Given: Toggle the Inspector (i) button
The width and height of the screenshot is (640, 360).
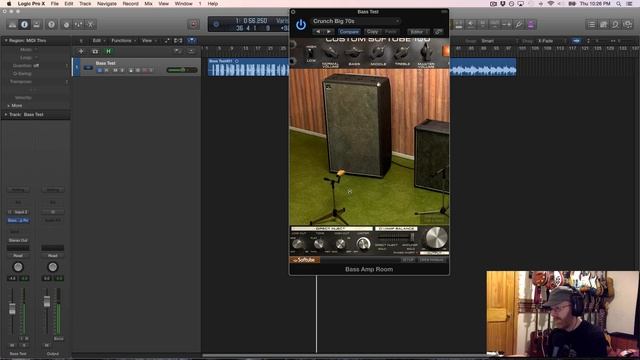Looking at the screenshot, I should coord(24,24).
